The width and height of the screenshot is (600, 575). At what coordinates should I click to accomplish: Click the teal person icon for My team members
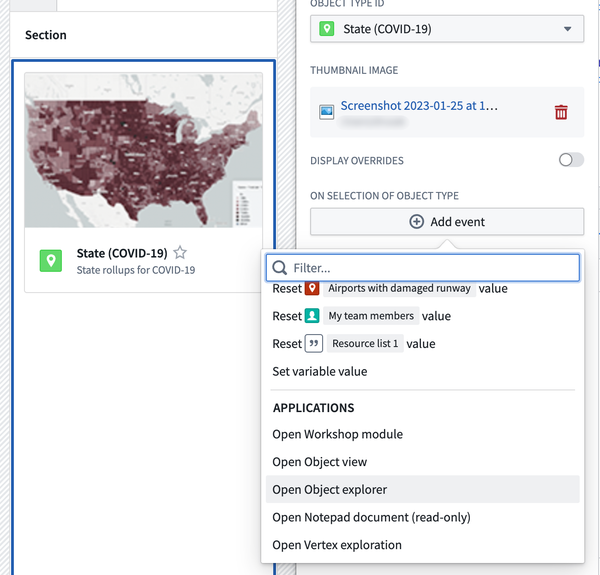[312, 316]
